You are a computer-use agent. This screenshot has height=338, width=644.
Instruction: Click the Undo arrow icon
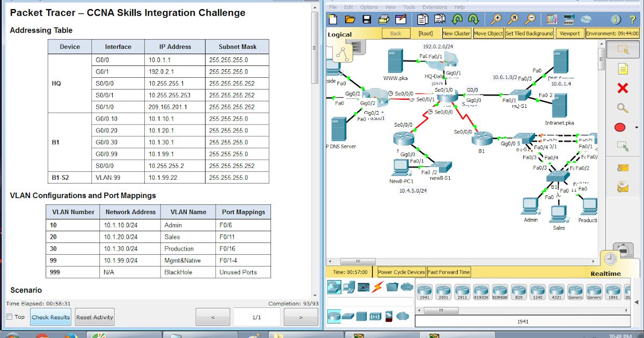pyautogui.click(x=456, y=19)
